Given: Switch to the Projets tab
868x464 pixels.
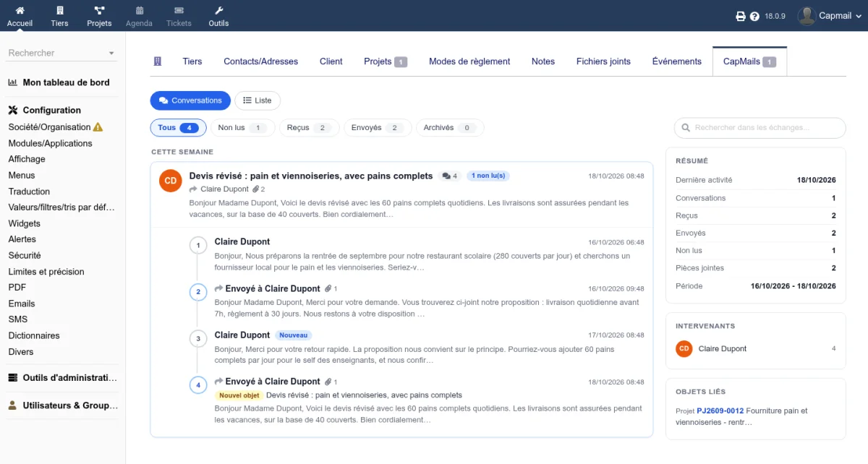Looking at the screenshot, I should pos(386,61).
